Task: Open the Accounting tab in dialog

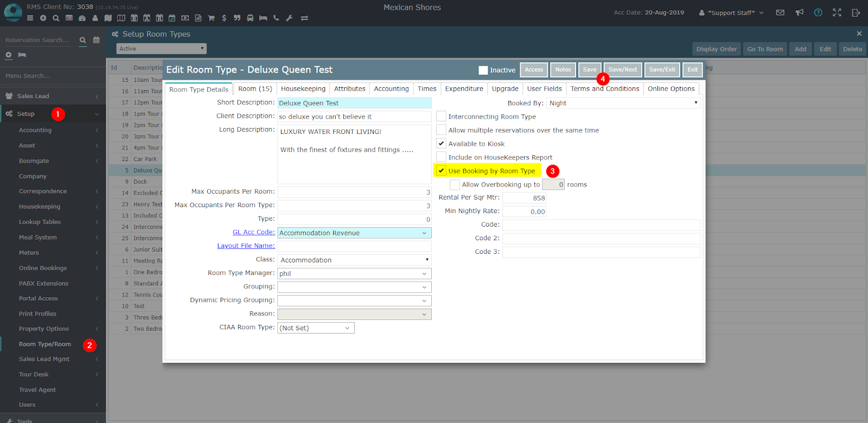Action: click(391, 88)
